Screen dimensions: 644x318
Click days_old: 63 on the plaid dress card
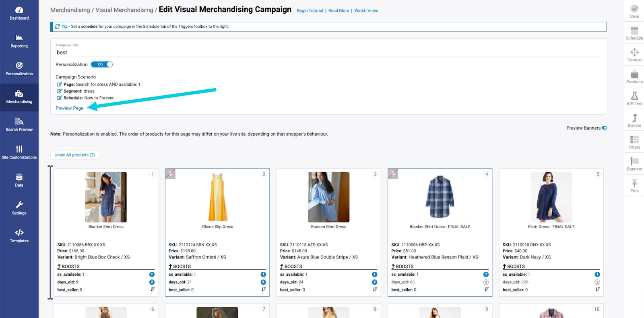pos(403,282)
